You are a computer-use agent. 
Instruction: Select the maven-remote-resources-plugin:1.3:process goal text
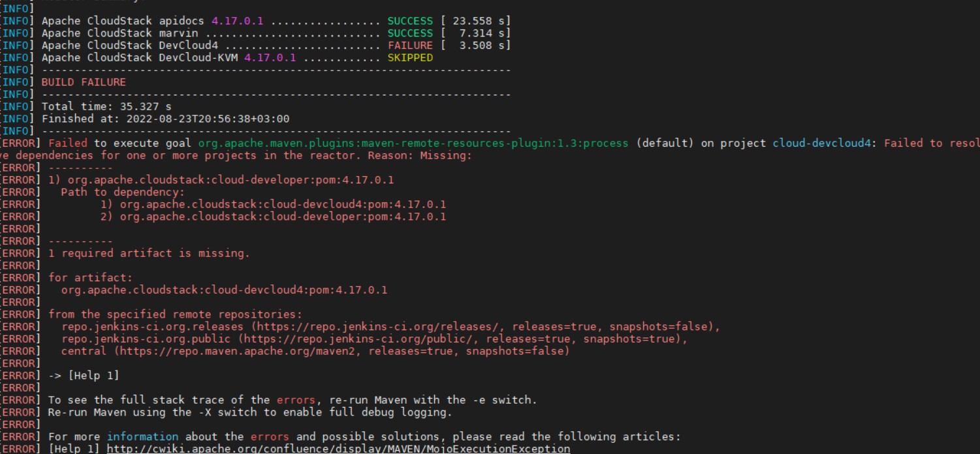point(413,144)
